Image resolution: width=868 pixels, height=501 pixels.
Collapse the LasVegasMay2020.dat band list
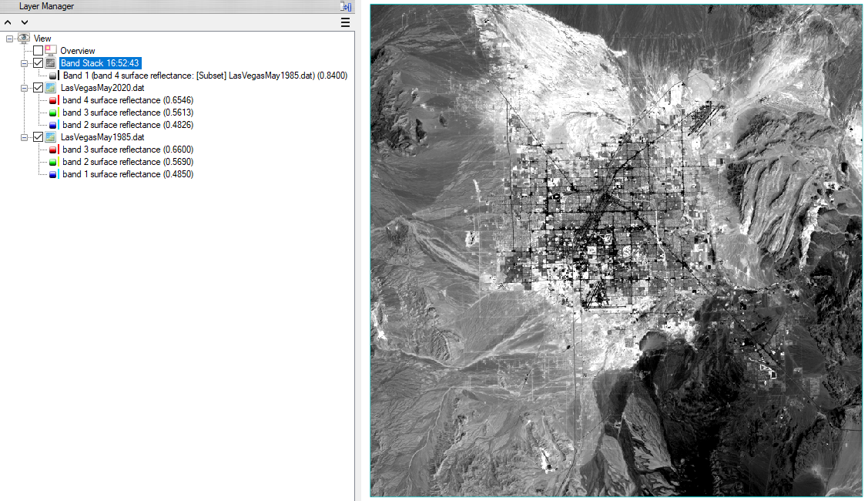[25, 88]
